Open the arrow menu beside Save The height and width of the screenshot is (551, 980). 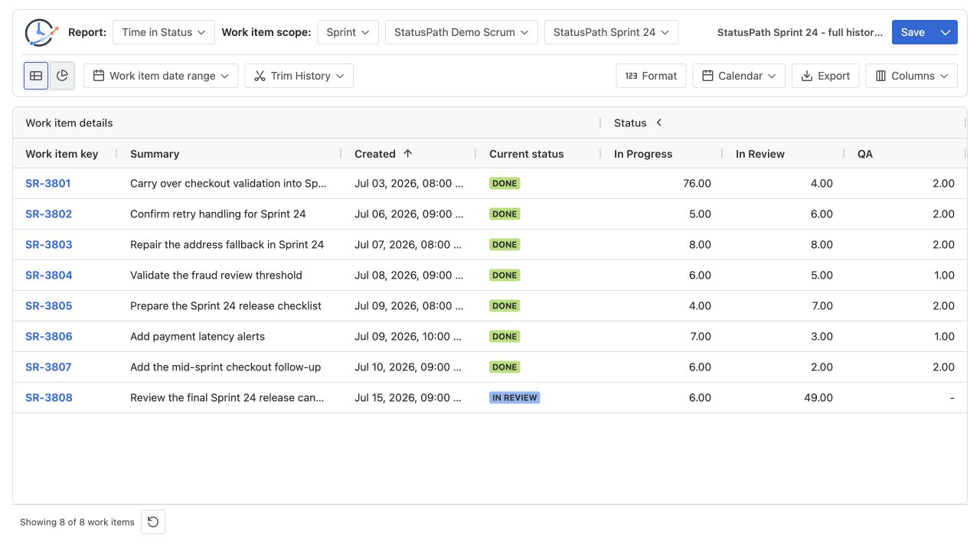click(x=946, y=32)
